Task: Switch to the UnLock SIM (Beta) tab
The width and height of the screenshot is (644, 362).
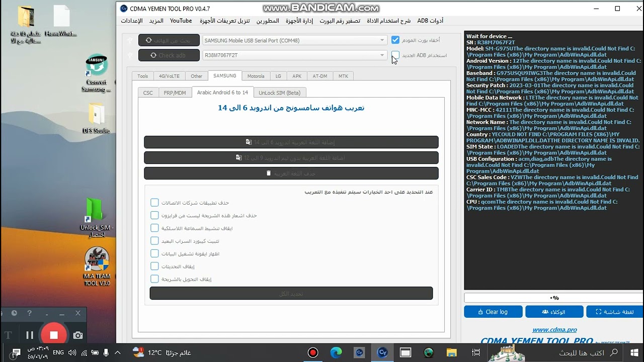Action: click(x=279, y=93)
